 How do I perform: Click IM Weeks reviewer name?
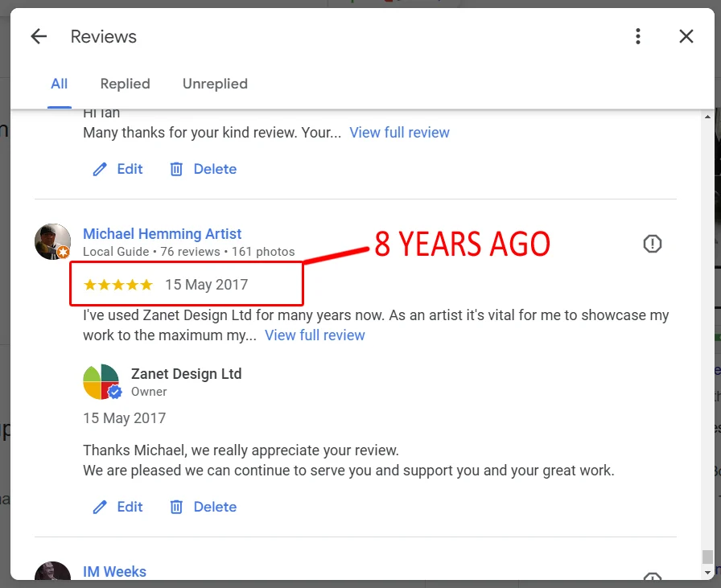click(115, 571)
